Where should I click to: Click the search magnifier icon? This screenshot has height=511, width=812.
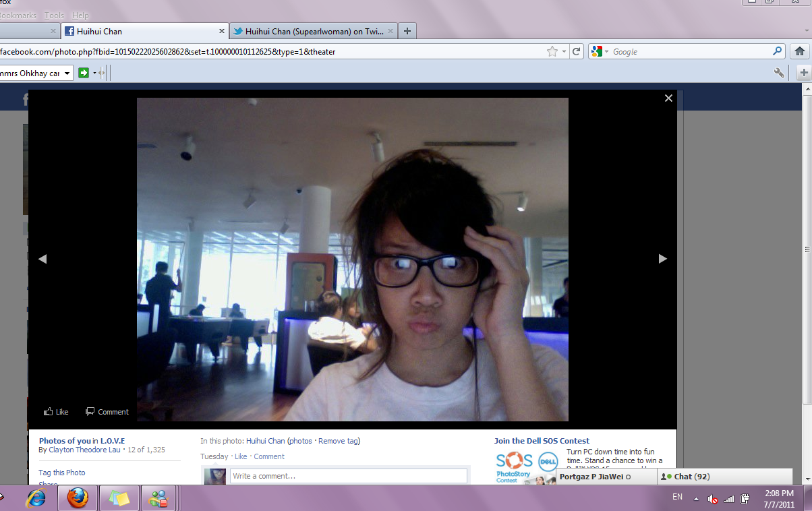pyautogui.click(x=778, y=51)
